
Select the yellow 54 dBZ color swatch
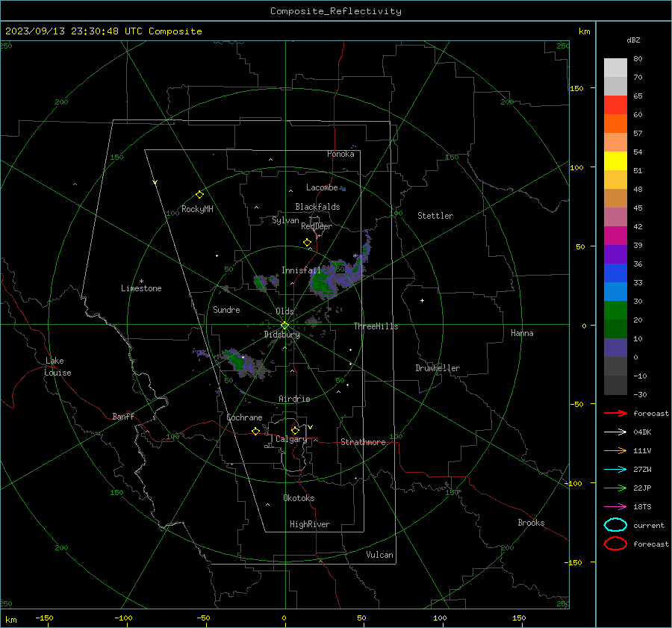(x=615, y=161)
